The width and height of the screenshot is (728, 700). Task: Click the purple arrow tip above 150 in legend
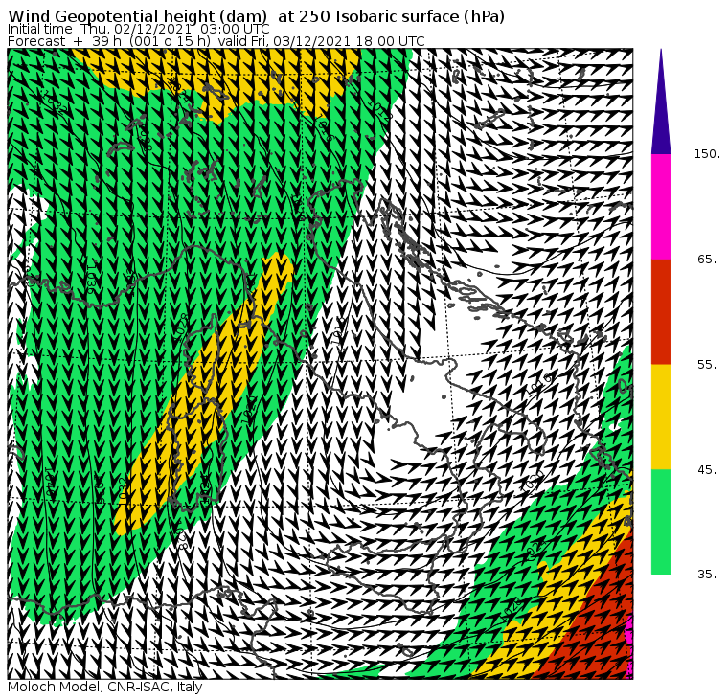(x=661, y=102)
